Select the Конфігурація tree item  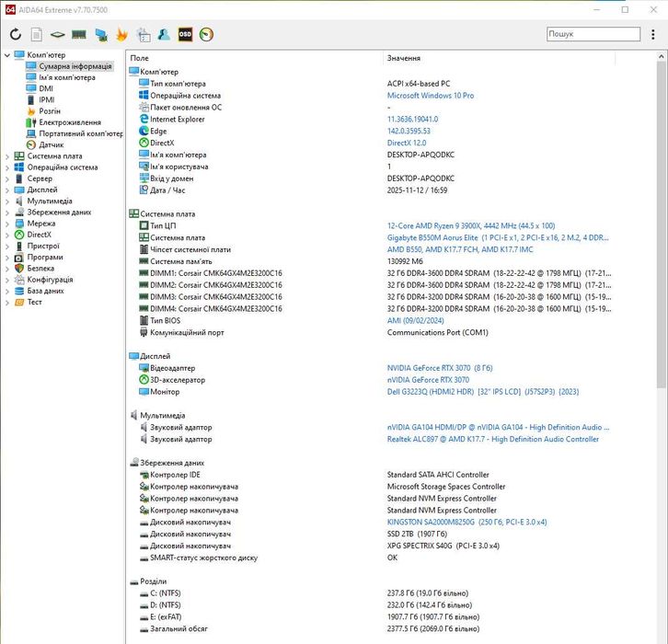coord(50,280)
